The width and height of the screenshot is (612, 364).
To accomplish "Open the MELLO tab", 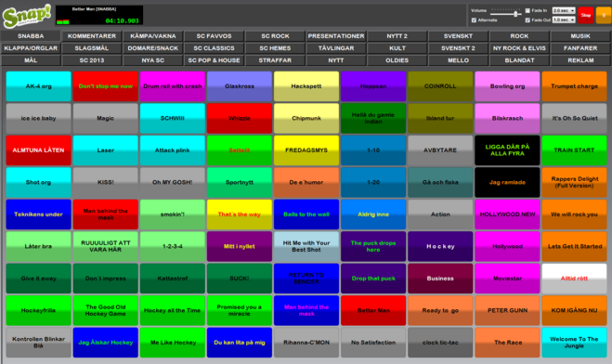I will click(x=458, y=60).
